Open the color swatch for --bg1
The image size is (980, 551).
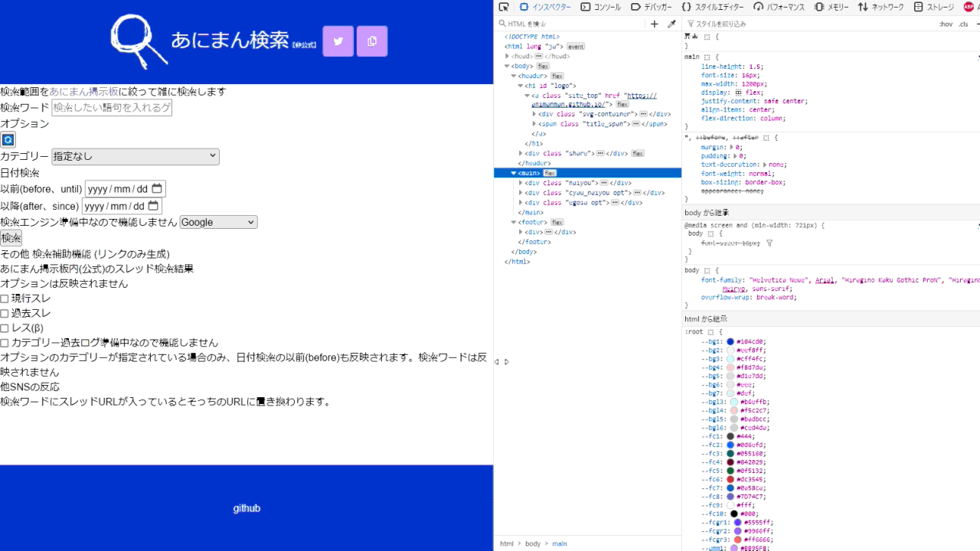click(730, 341)
